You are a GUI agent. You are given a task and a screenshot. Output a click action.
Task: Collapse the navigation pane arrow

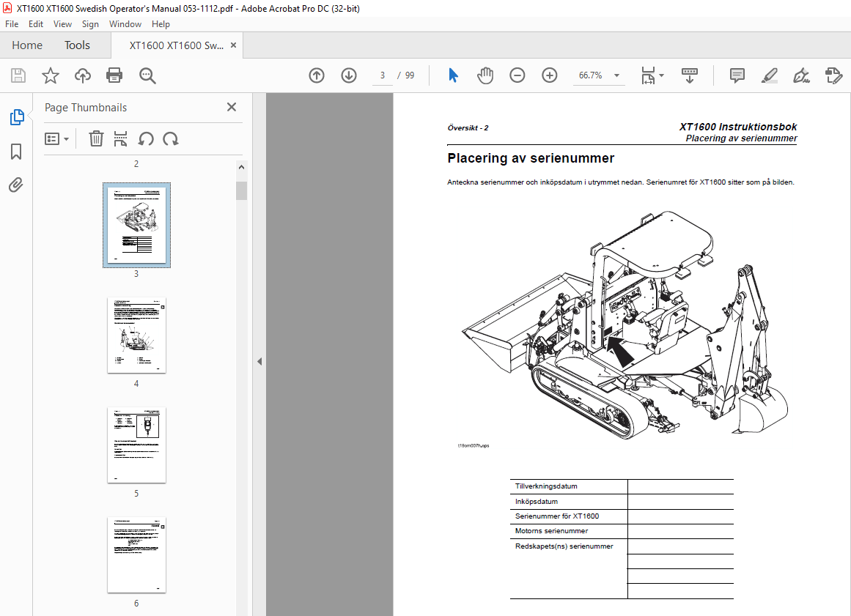pyautogui.click(x=259, y=361)
